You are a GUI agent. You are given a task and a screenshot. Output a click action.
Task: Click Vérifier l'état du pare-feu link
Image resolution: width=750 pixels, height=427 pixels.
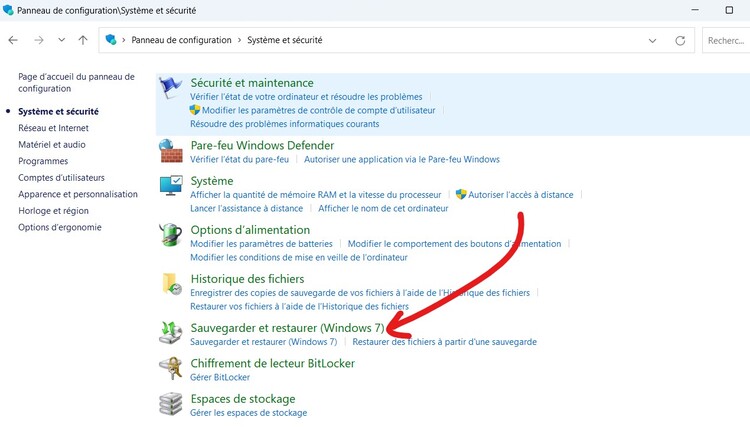240,159
